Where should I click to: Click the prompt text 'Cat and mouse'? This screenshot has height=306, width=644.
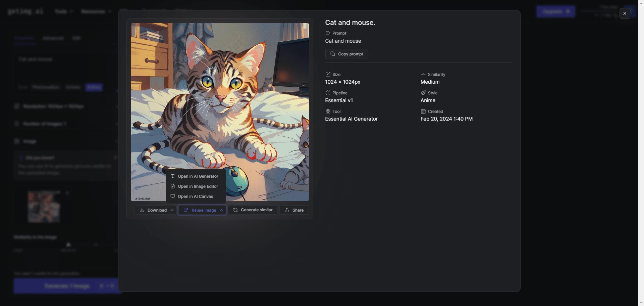[x=343, y=41]
